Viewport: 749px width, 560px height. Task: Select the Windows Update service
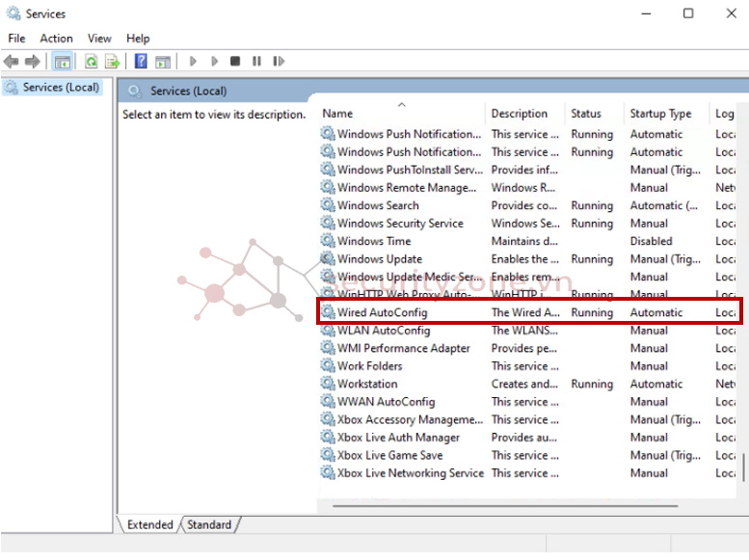529,259
